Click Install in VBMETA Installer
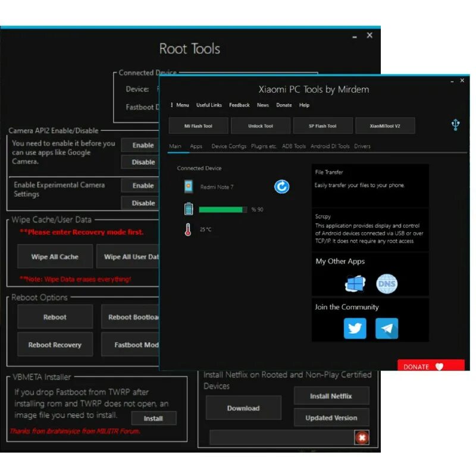Screen dimensions: 476x476 154,418
